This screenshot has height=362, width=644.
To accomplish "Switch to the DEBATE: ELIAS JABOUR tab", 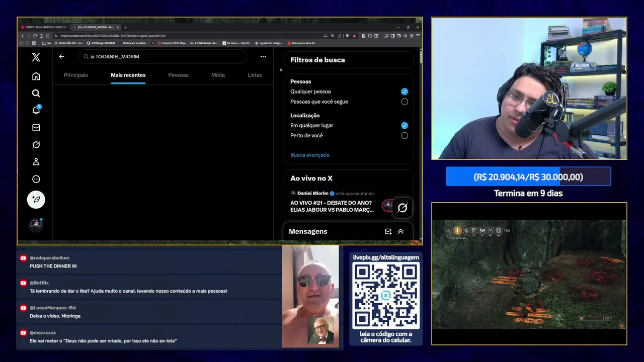I will [45, 27].
